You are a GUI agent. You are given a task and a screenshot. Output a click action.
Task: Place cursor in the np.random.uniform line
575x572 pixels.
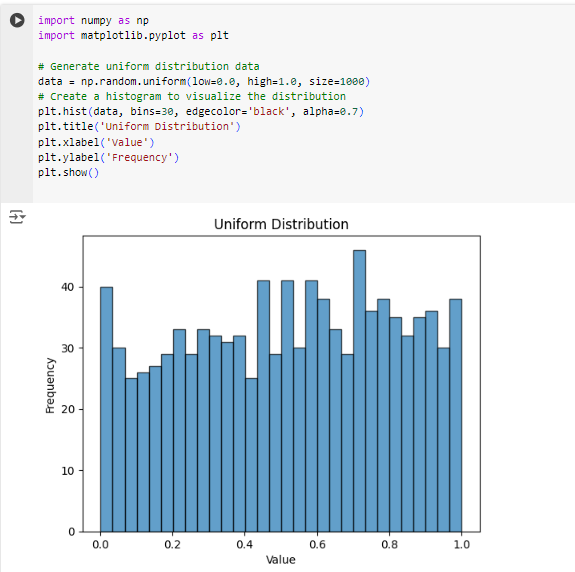pyautogui.click(x=204, y=81)
